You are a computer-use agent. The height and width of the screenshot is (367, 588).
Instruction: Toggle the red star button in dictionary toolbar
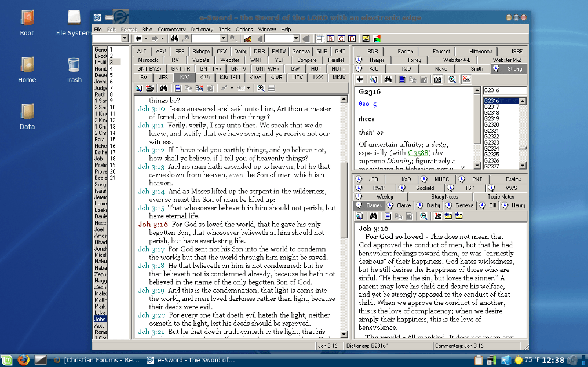pyautogui.click(x=466, y=79)
